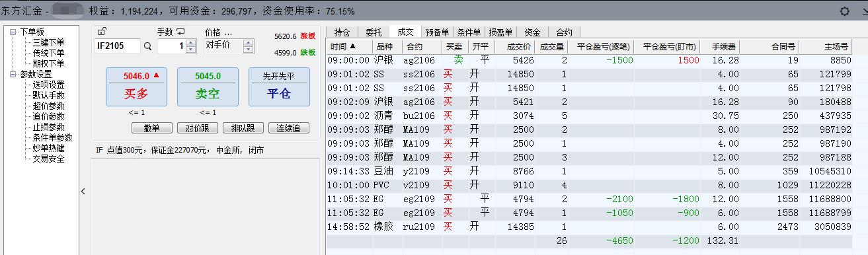This screenshot has height=255, width=868.
Task: Click the 买多 buy button at 5046.0
Action: click(x=136, y=87)
